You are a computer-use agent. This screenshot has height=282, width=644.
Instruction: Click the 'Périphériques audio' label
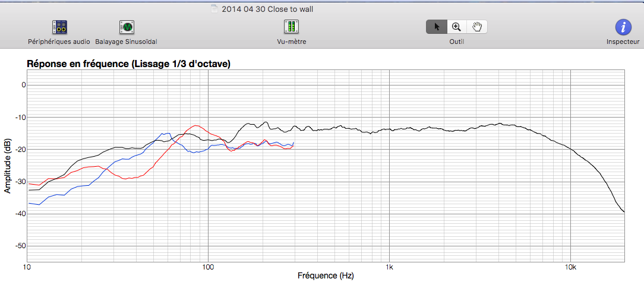tap(59, 42)
